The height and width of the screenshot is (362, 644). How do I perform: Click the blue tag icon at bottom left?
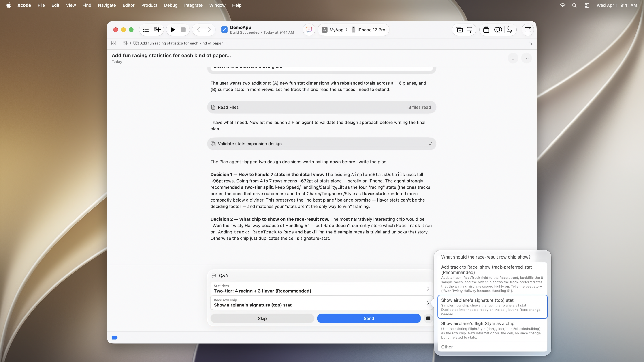[115, 337]
